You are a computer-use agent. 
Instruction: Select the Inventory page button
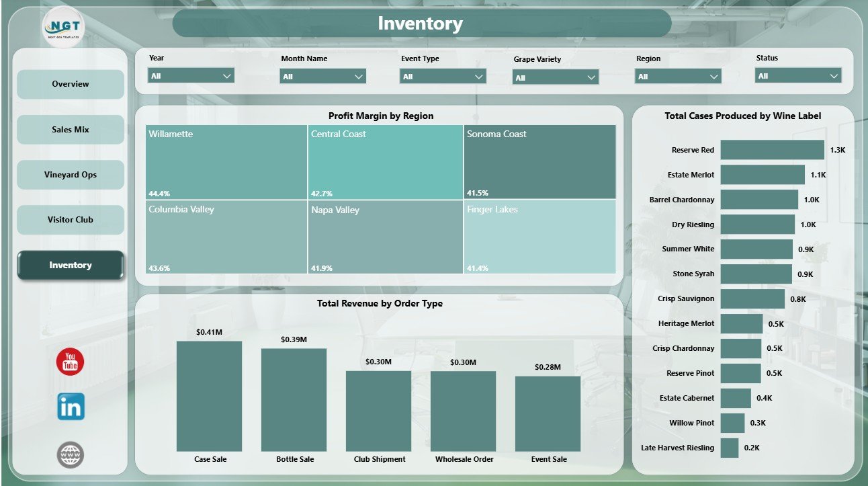point(71,265)
